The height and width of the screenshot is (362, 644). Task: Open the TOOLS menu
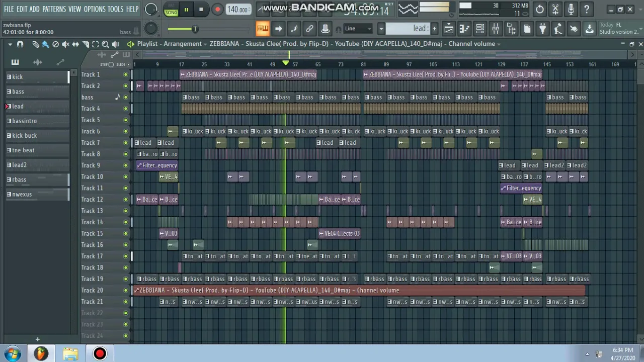pos(115,9)
